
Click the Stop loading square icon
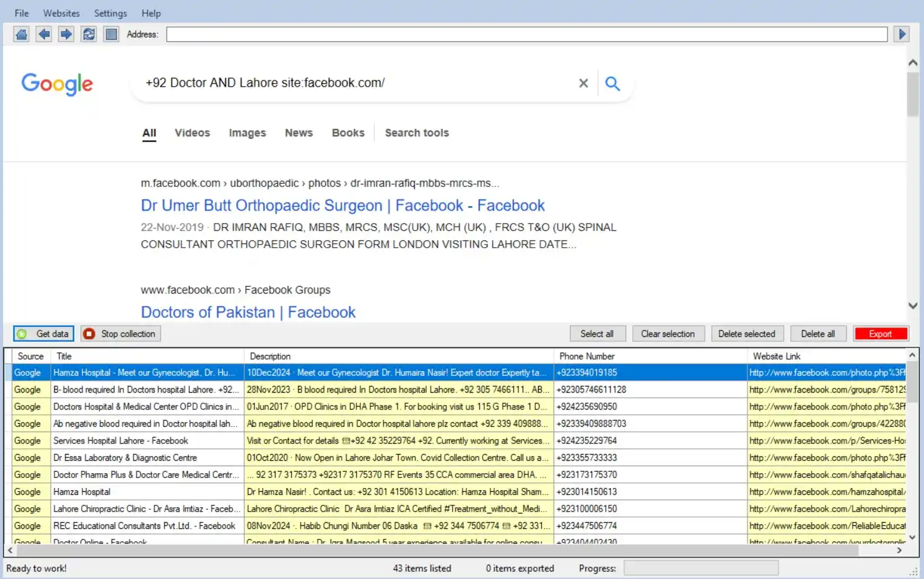pyautogui.click(x=111, y=34)
